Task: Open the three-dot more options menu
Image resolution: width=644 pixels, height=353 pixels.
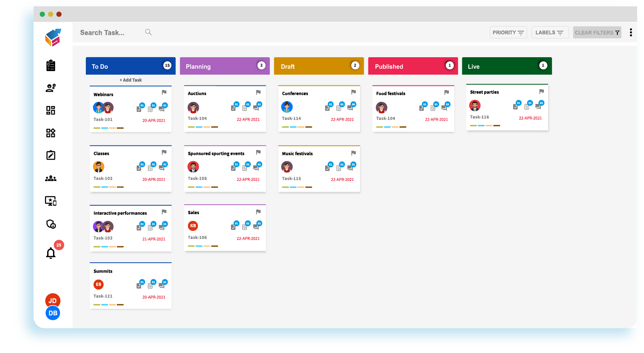Action: [631, 32]
